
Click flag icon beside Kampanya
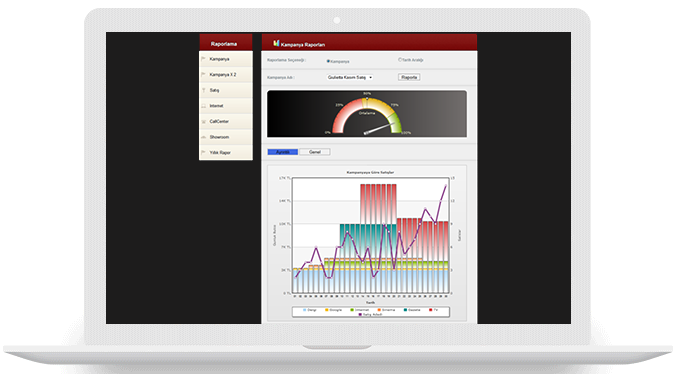[204, 59]
